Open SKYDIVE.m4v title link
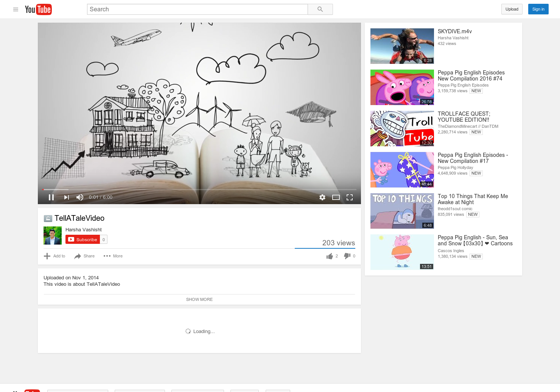This screenshot has width=560, height=392. (455, 31)
